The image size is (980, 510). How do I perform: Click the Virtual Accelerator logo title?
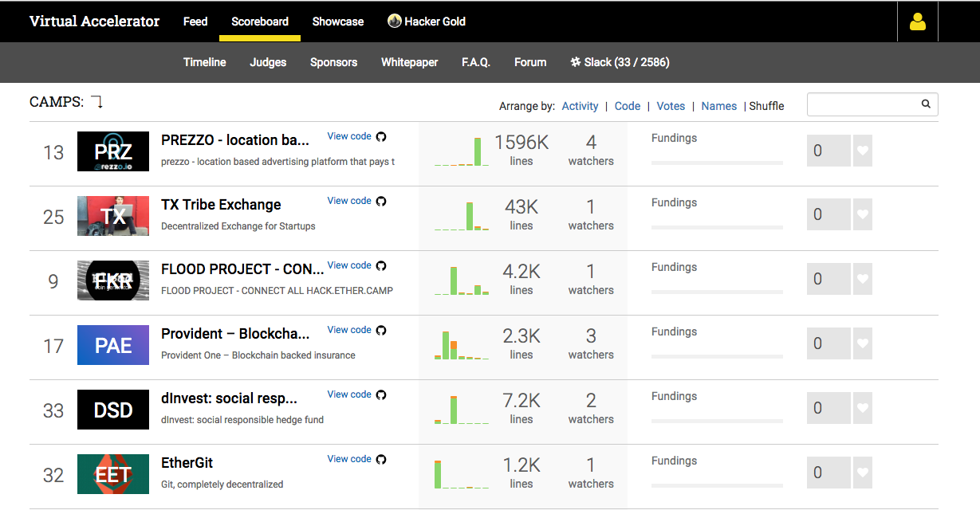[94, 22]
